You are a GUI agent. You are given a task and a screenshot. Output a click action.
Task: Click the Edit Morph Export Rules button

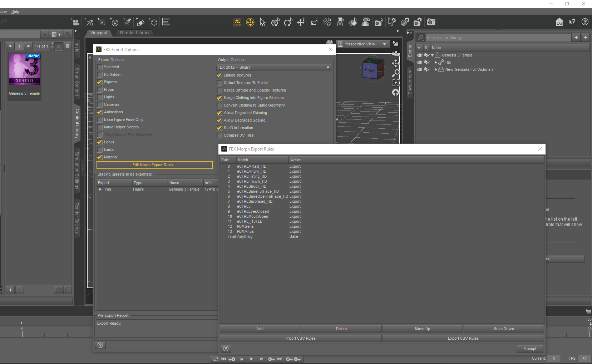point(154,165)
